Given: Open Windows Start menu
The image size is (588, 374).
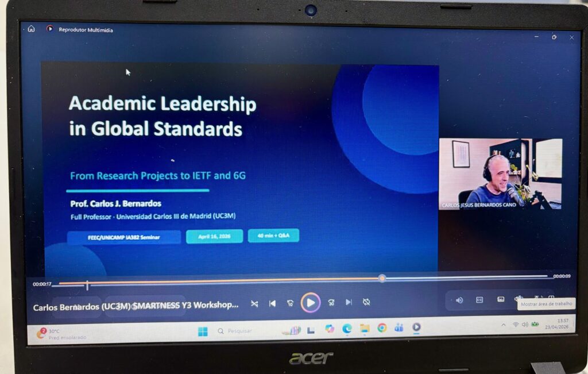Looking at the screenshot, I should (203, 331).
